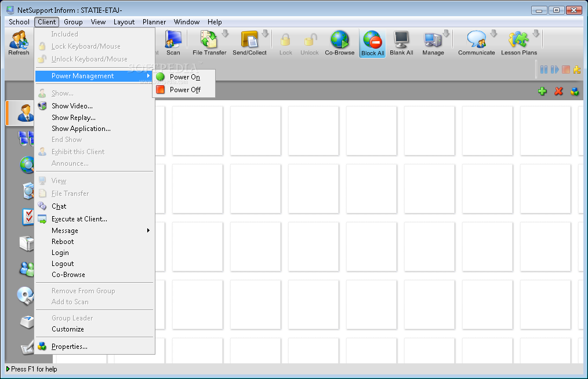The height and width of the screenshot is (379, 588).
Task: Open the Planner menu
Action: click(x=154, y=22)
